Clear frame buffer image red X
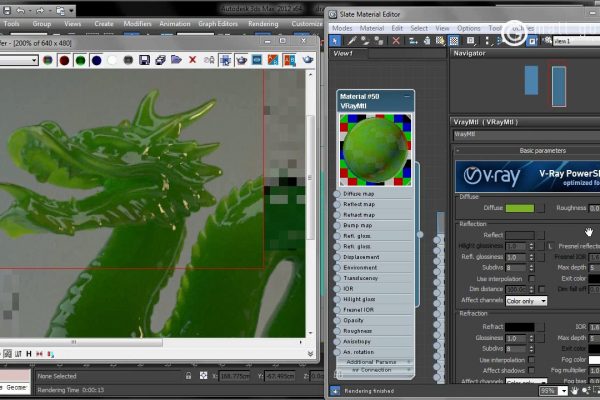600x400 pixels. 192,60
